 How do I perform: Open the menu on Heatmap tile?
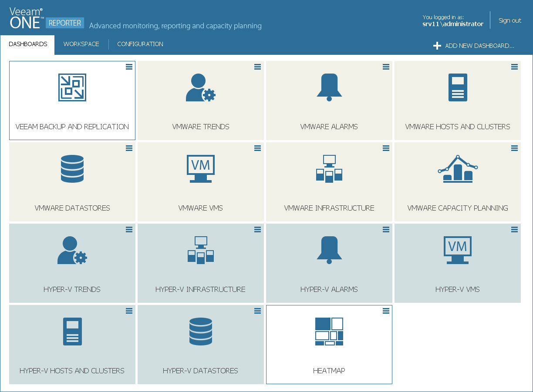click(x=386, y=311)
